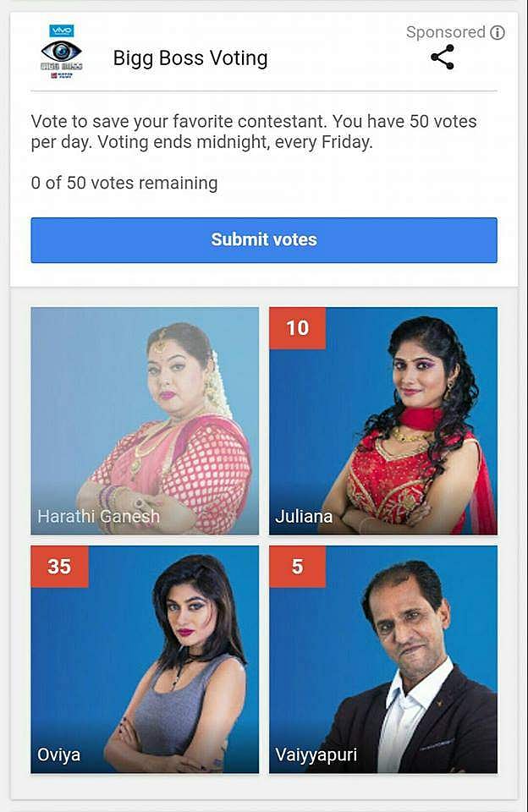Click the votes remaining counter text
The width and height of the screenshot is (528, 812).
124,183
